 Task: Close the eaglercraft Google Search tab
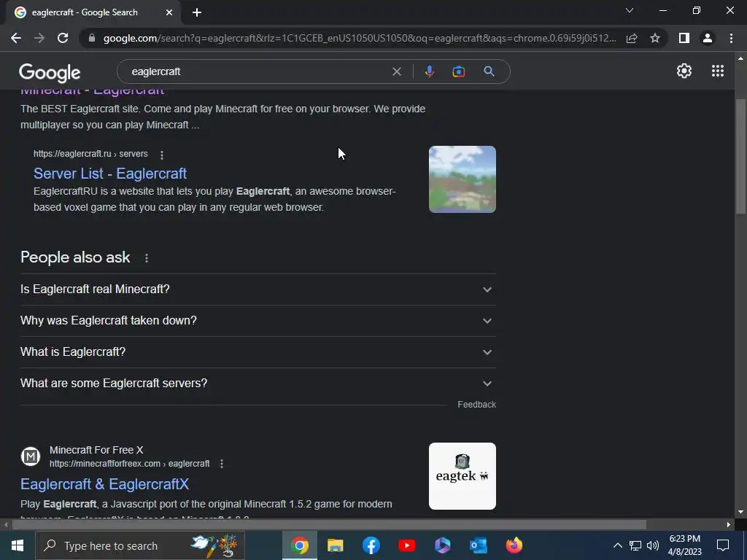click(x=169, y=12)
